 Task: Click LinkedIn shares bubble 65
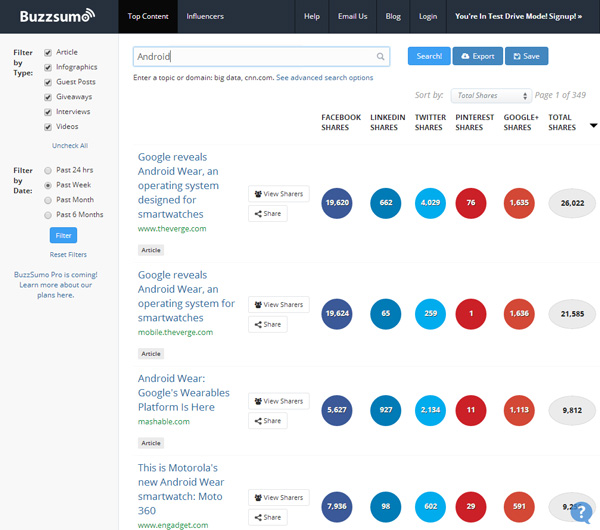(x=386, y=314)
